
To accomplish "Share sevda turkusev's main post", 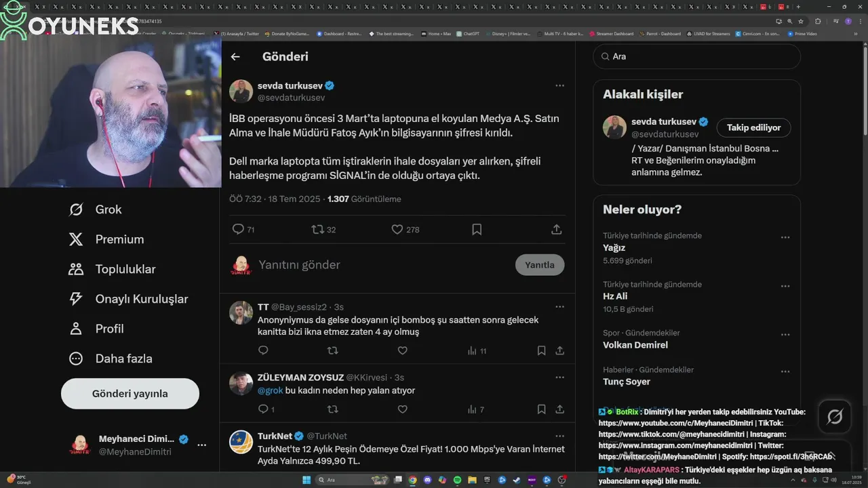I will click(557, 230).
